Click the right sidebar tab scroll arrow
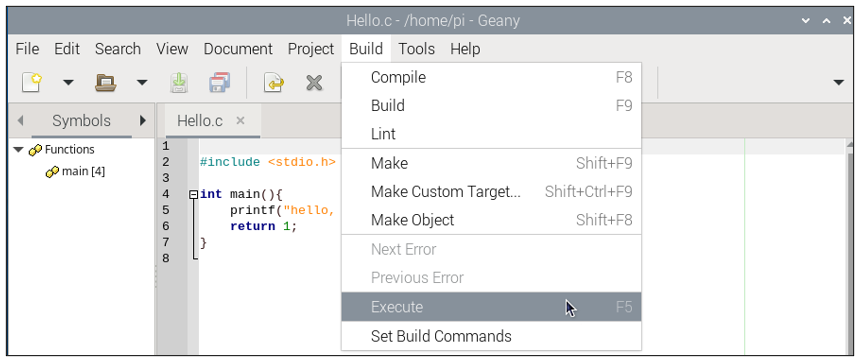Image resolution: width=858 pixels, height=361 pixels. tap(143, 121)
